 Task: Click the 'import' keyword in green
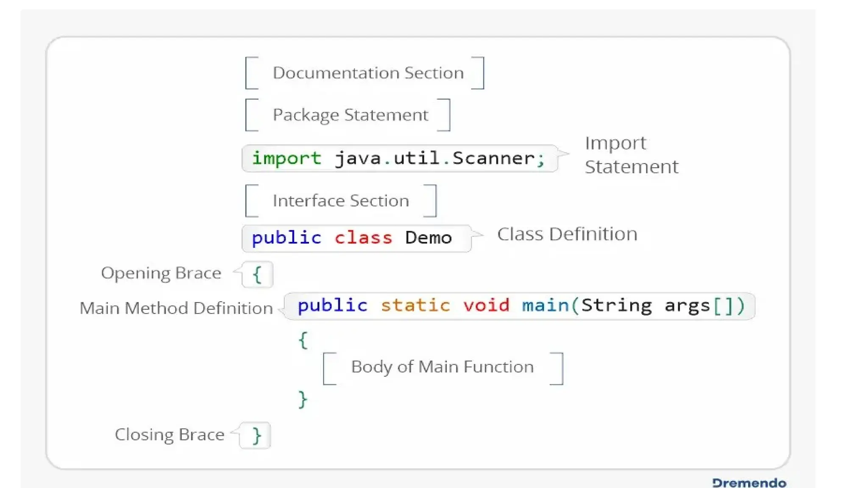pos(287,158)
